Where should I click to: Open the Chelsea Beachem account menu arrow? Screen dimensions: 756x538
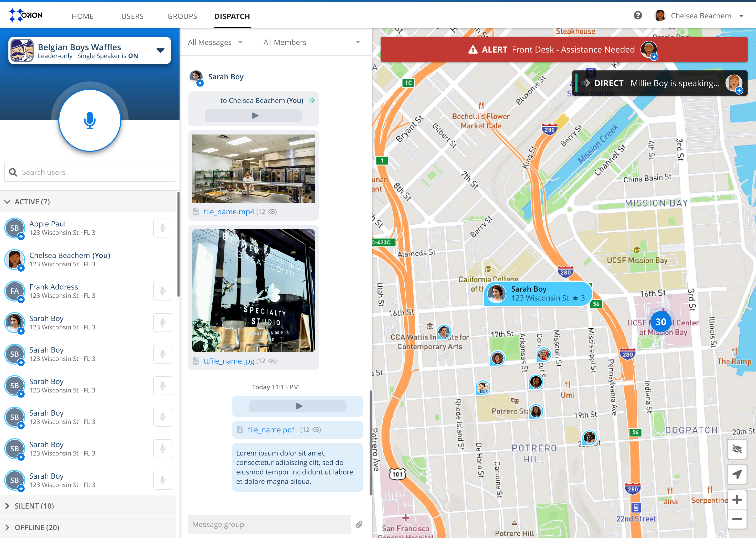pyautogui.click(x=742, y=15)
